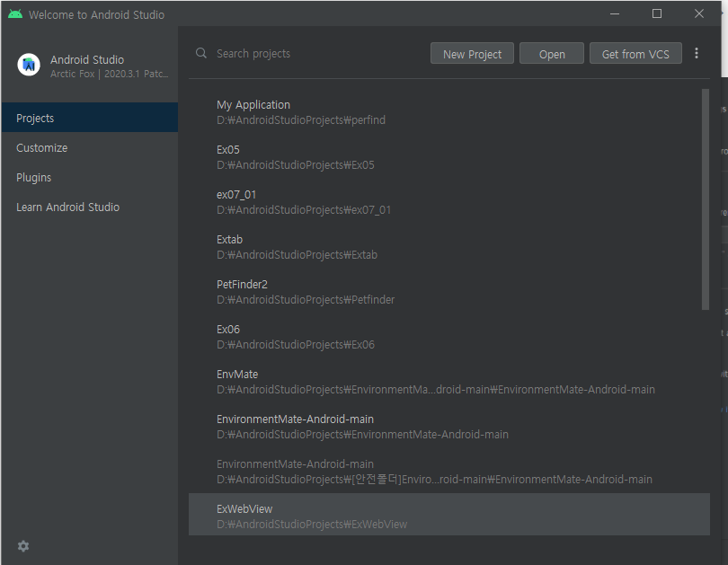728x565 pixels.
Task: Open the My Application project
Action: [x=449, y=111]
